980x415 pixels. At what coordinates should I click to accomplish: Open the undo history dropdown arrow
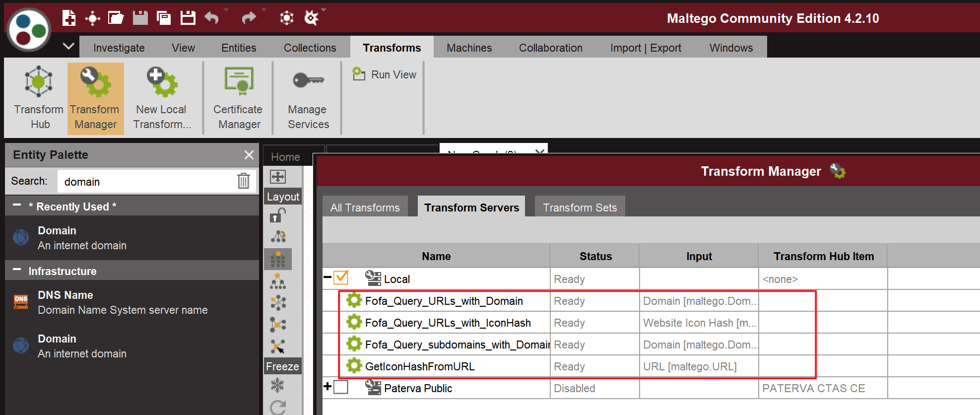(x=226, y=9)
